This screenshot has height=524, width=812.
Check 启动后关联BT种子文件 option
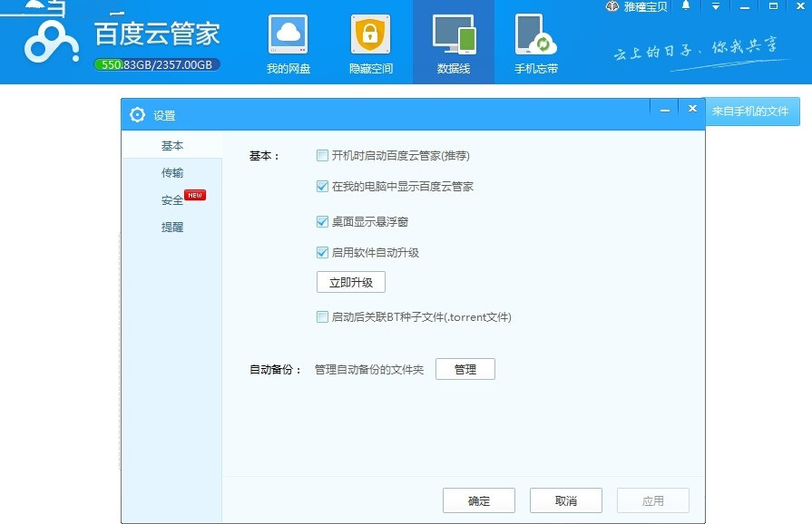coord(322,316)
